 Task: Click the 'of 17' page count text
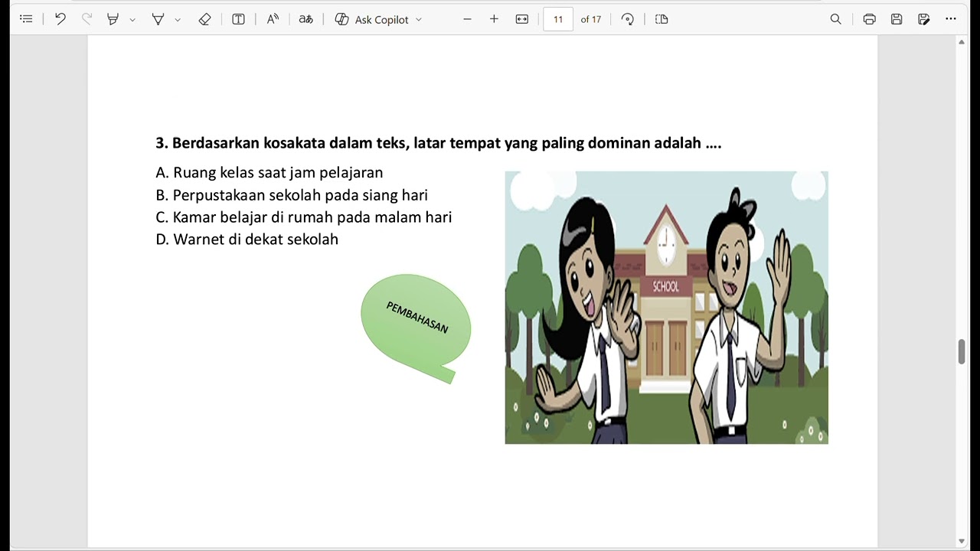[x=591, y=19]
